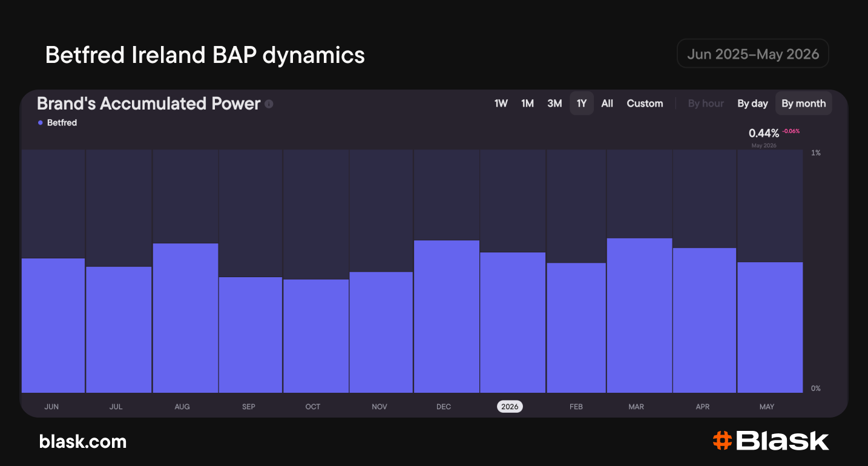Click the MAY month label on the axis
This screenshot has height=466, width=868.
[x=767, y=407]
